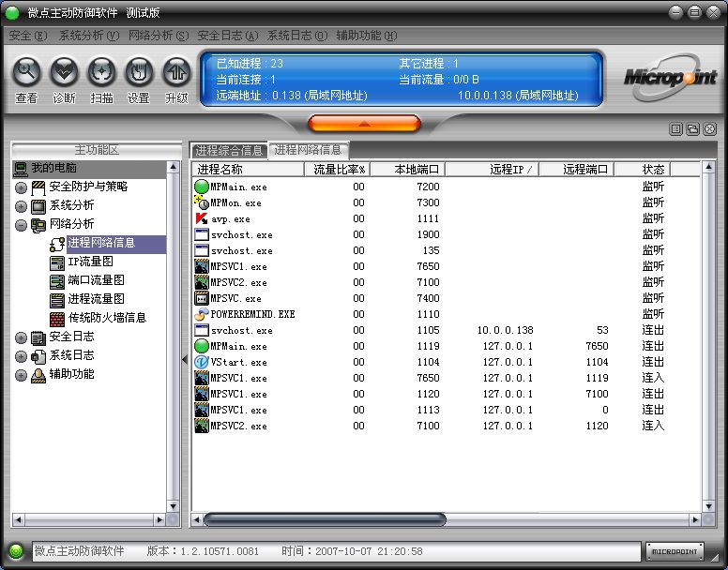
Task: Select the 进程网络信息 tab
Action: (309, 149)
